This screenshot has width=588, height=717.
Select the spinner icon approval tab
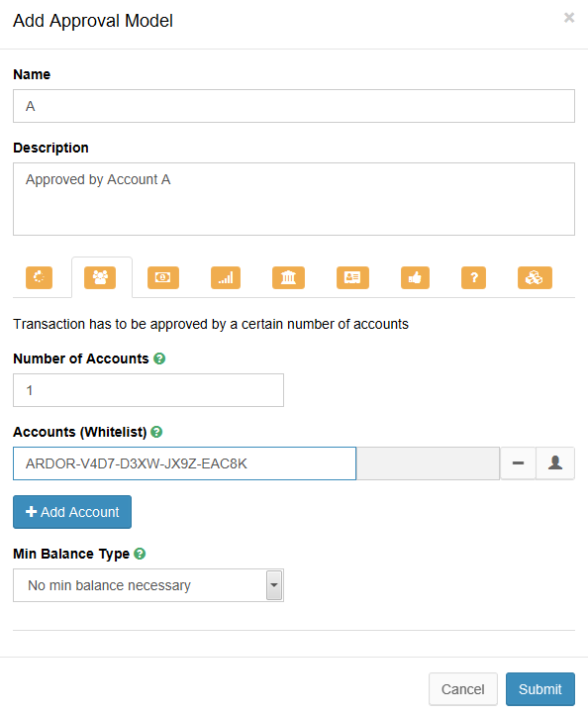tap(40, 277)
